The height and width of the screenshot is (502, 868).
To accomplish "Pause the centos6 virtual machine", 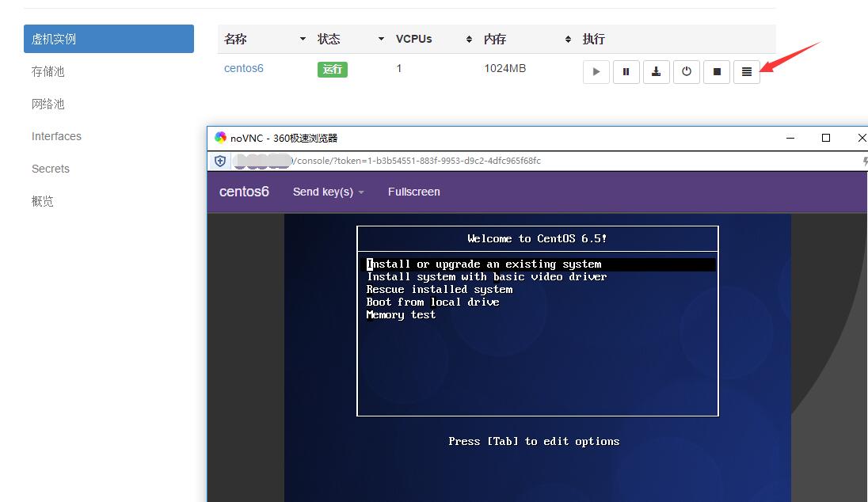I will point(626,72).
